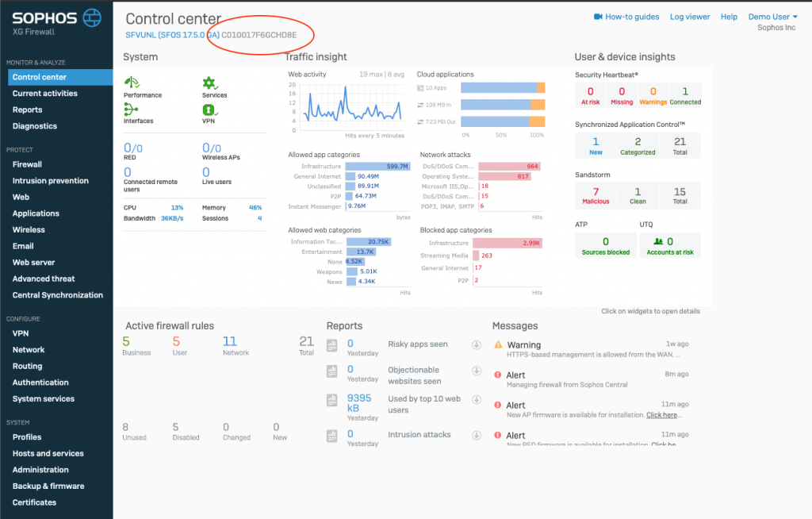Screen dimensions: 812x519
Task: Open Wireless menu item
Action: click(x=29, y=229)
